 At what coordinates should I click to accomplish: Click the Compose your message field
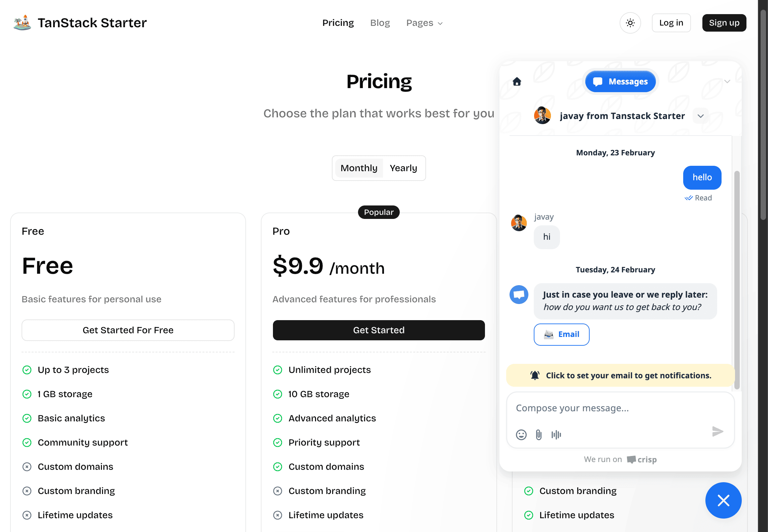coord(613,408)
